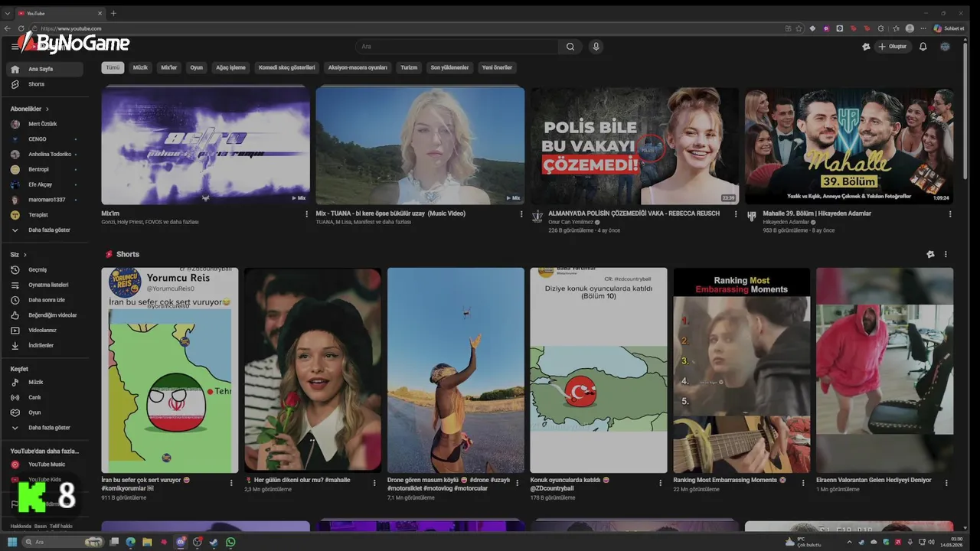
Task: Open more options for ALMANYA'DA POLİSİN video
Action: (x=736, y=214)
